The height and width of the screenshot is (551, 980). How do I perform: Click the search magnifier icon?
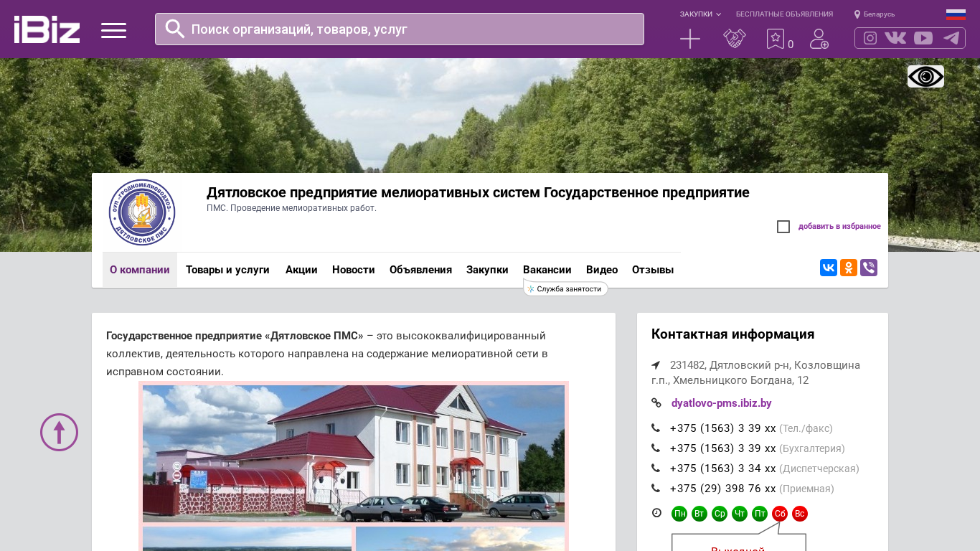point(175,29)
